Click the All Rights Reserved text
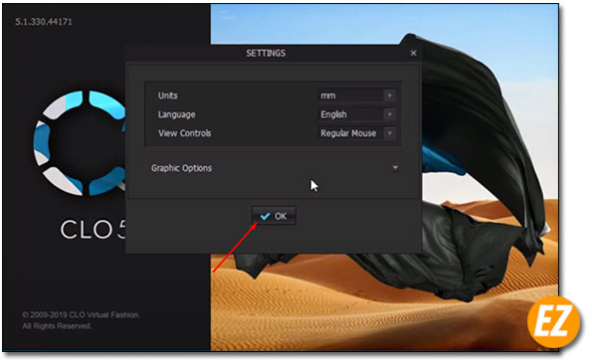The width and height of the screenshot is (592, 364). [x=57, y=326]
